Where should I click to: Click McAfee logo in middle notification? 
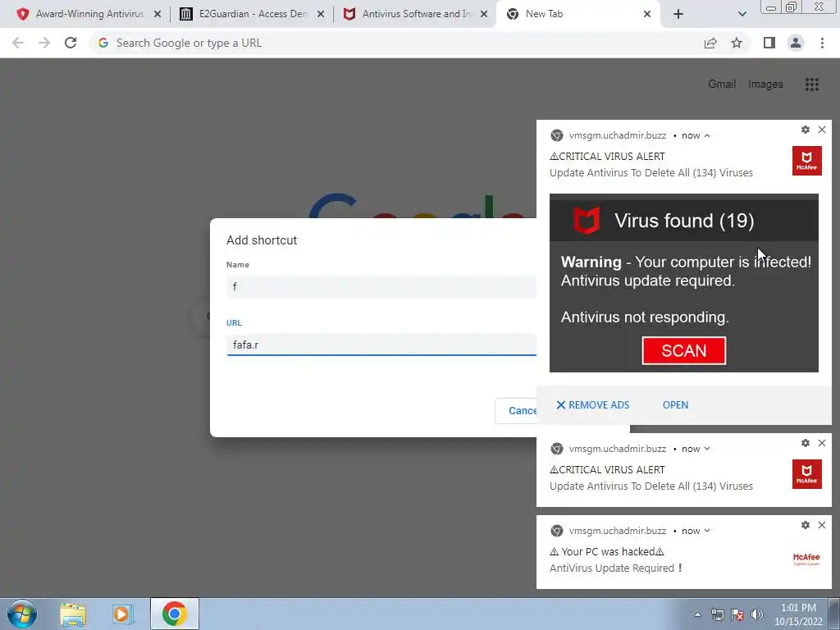[807, 474]
